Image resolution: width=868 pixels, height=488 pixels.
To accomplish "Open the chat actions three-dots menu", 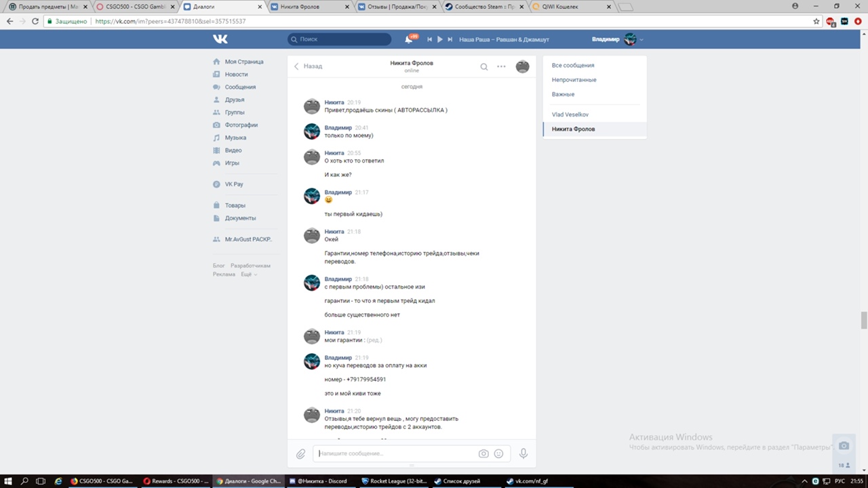I will coord(501,66).
